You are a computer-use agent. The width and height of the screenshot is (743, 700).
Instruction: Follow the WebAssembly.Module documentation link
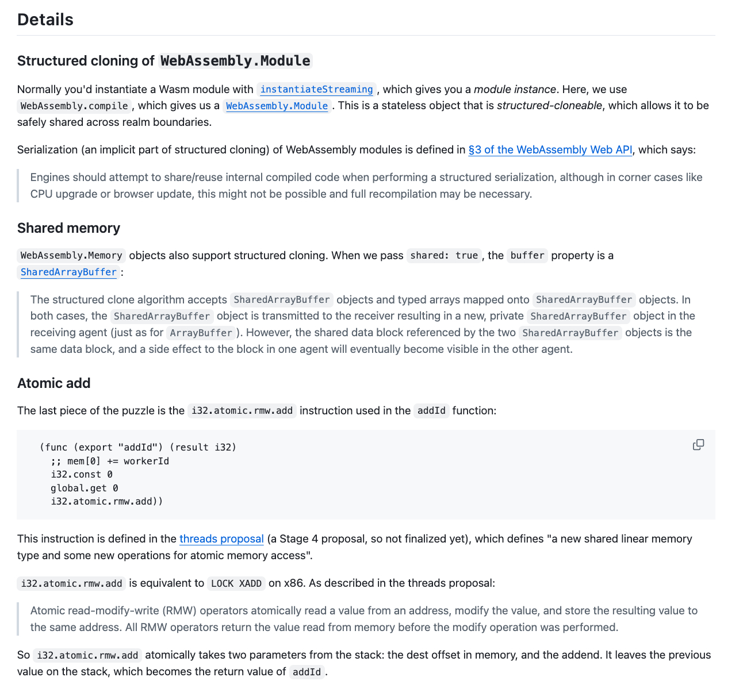pyautogui.click(x=277, y=106)
